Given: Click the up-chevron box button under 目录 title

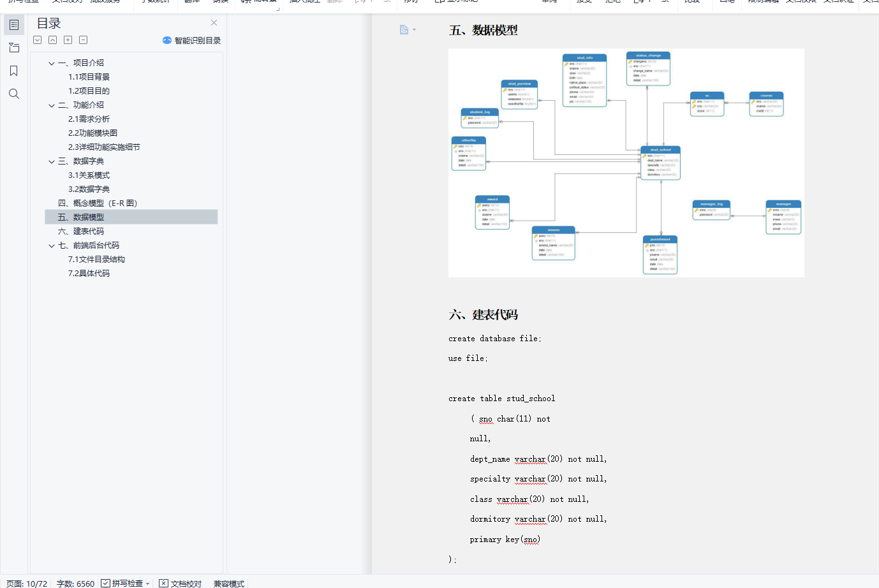Looking at the screenshot, I should 53,40.
